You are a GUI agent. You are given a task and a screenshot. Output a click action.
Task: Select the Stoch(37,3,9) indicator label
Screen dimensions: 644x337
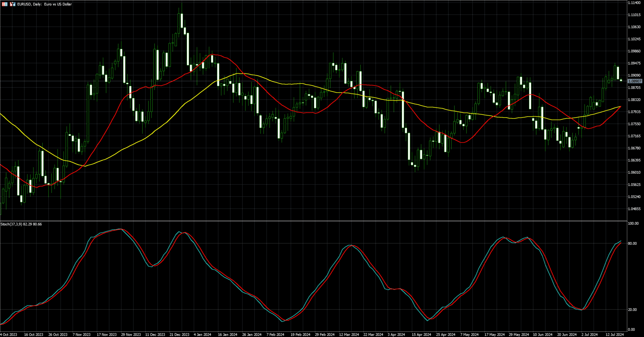click(x=21, y=224)
